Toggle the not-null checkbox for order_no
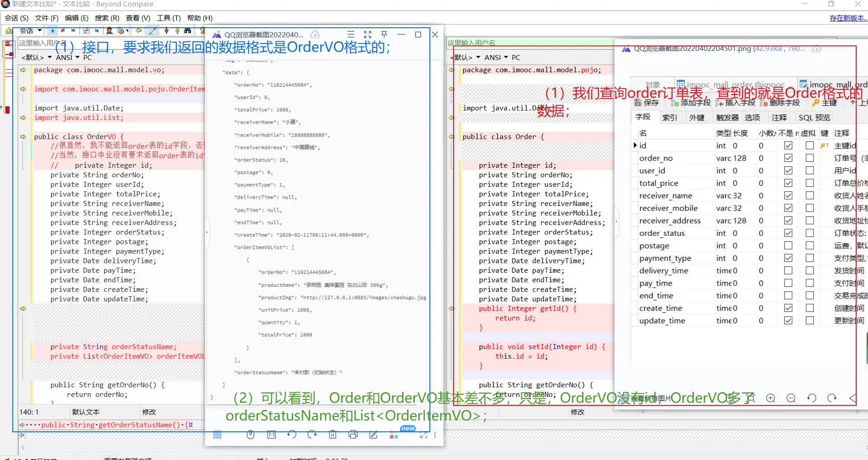 point(788,158)
